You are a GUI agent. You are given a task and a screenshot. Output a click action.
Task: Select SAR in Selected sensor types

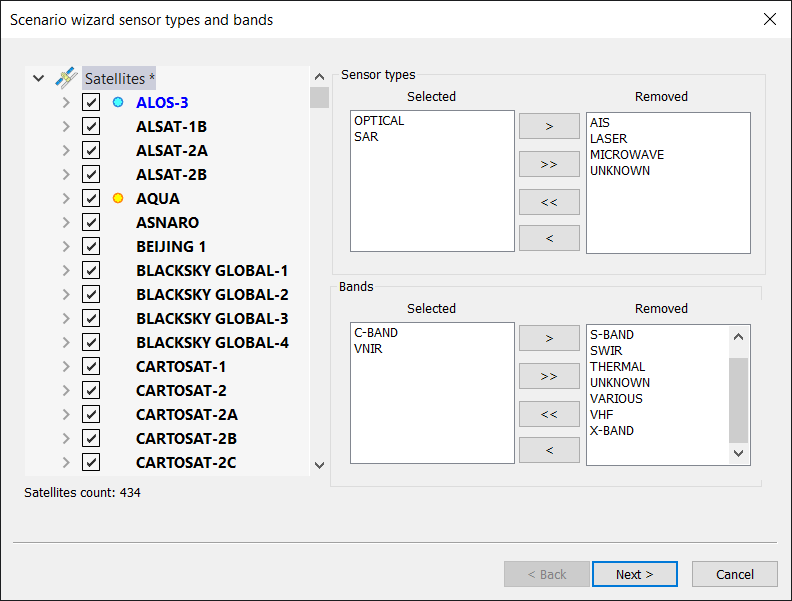pos(366,137)
